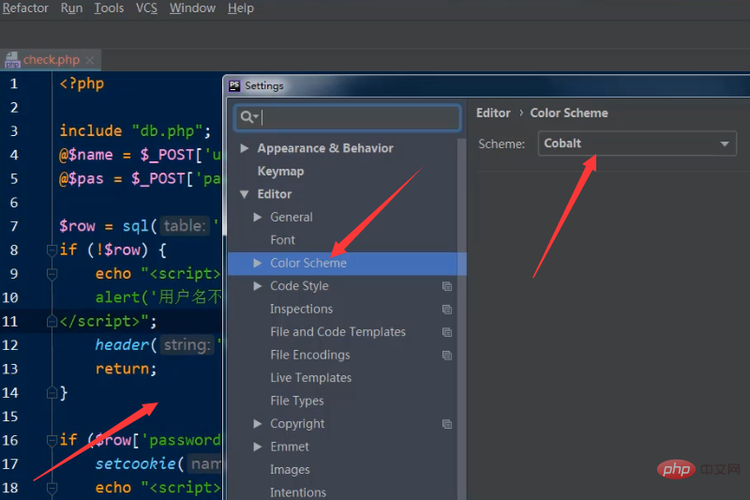Click the PhpStorm icon in Settings title bar
Viewport: 750px width, 500px height.
234,86
